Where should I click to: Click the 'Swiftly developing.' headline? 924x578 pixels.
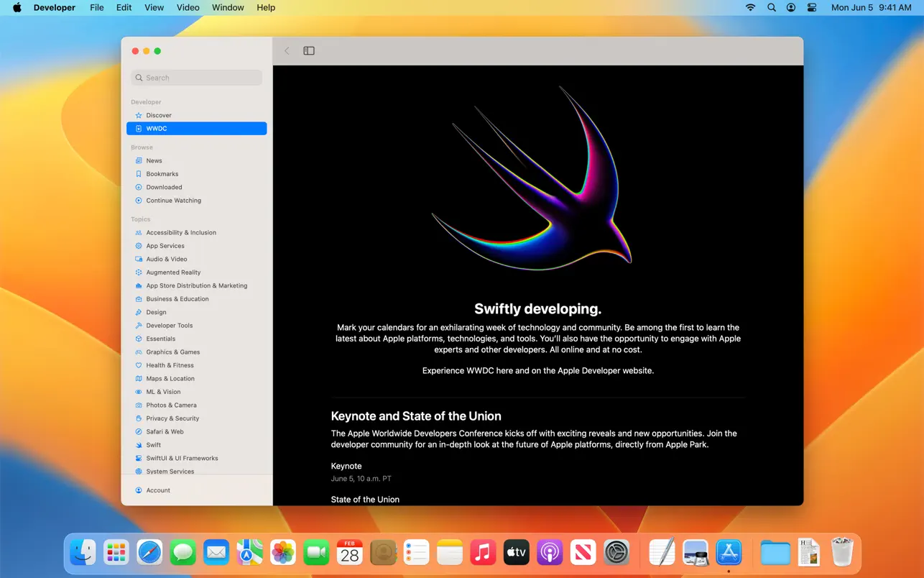point(538,309)
